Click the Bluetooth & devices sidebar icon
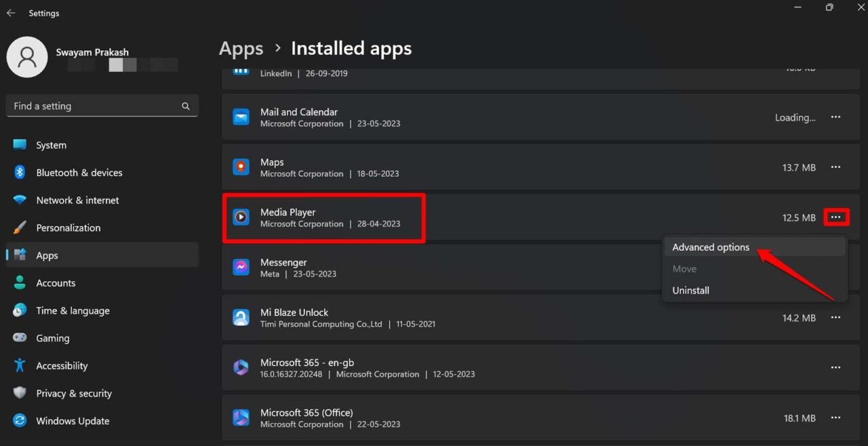The image size is (868, 446). tap(18, 172)
